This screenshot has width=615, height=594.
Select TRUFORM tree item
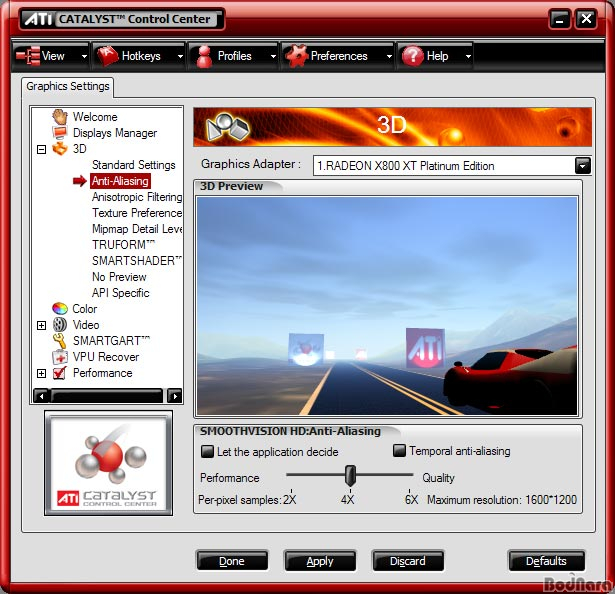click(123, 245)
